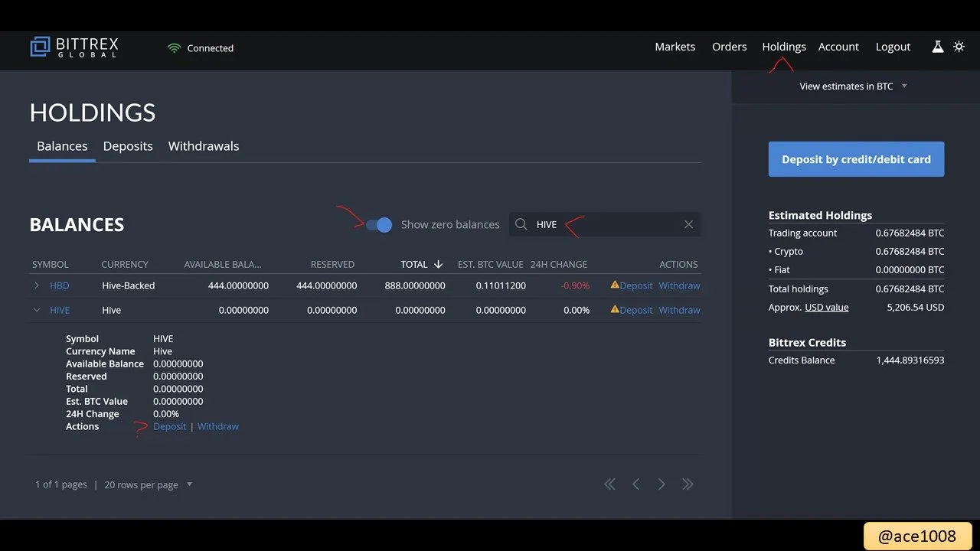980x551 pixels.
Task: Click Withdraw link in HBD row
Action: [x=679, y=285]
